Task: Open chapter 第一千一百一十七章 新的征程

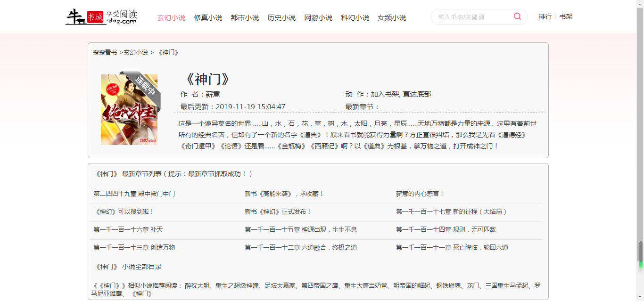Action: click(x=452, y=212)
